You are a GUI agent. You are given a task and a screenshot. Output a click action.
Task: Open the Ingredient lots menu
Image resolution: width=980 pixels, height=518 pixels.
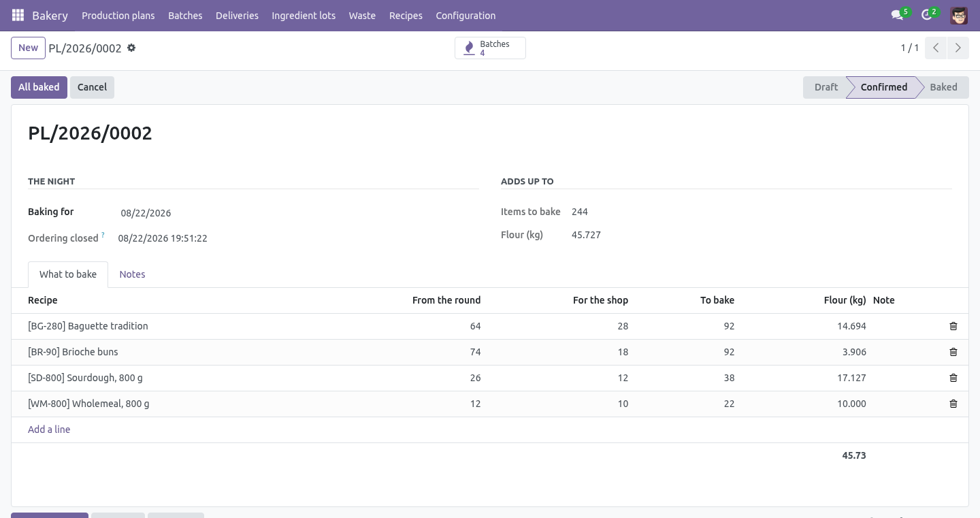[x=304, y=15]
